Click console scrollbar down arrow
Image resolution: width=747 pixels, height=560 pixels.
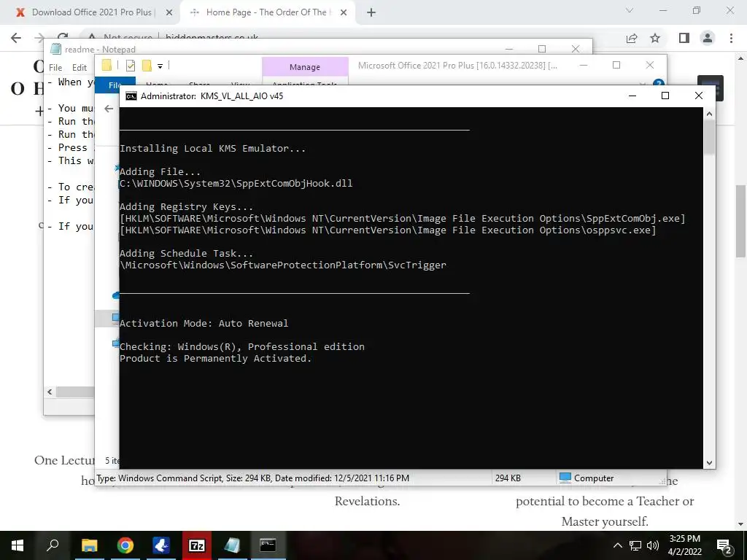(709, 463)
